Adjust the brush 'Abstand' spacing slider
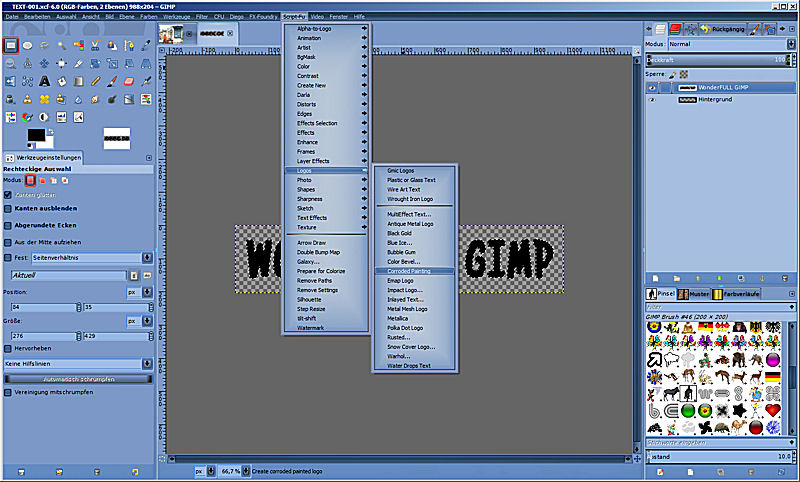 click(x=720, y=456)
